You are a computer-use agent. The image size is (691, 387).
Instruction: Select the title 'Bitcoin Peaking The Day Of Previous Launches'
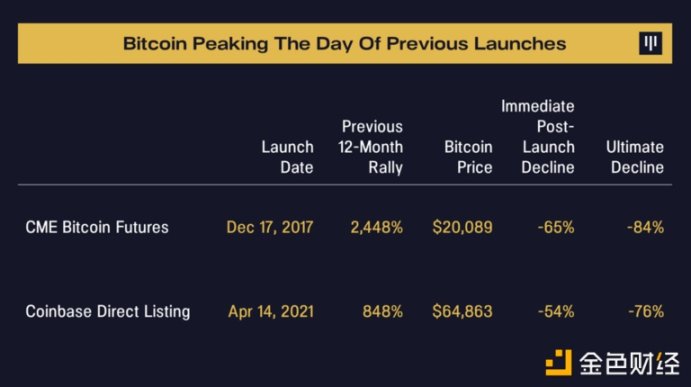[344, 44]
